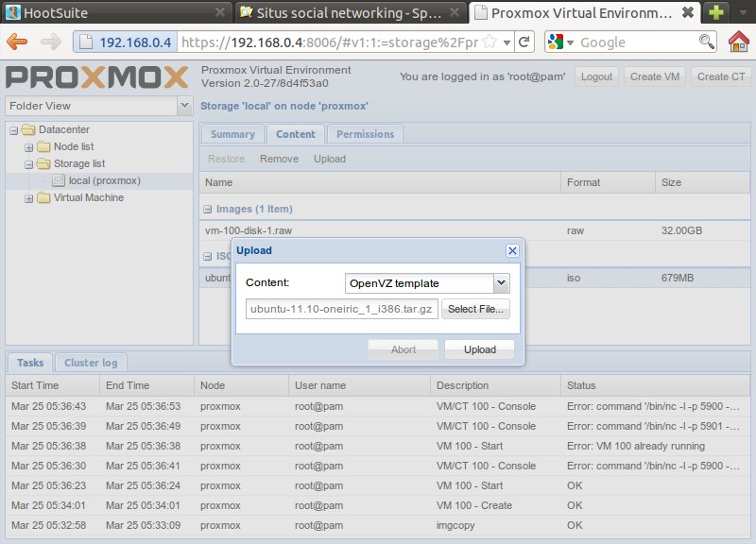This screenshot has height=544, width=756.
Task: Open new tab with green plus icon
Action: pyautogui.click(x=718, y=13)
